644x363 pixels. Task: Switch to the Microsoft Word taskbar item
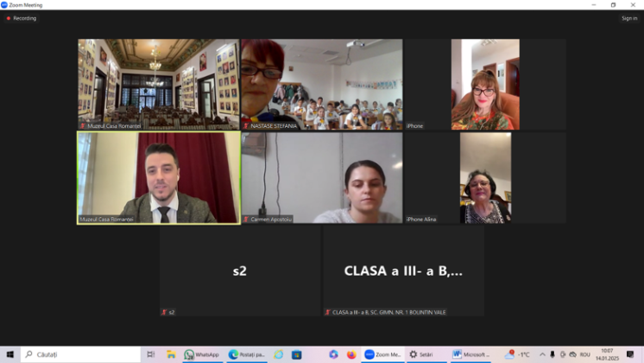coord(470,354)
